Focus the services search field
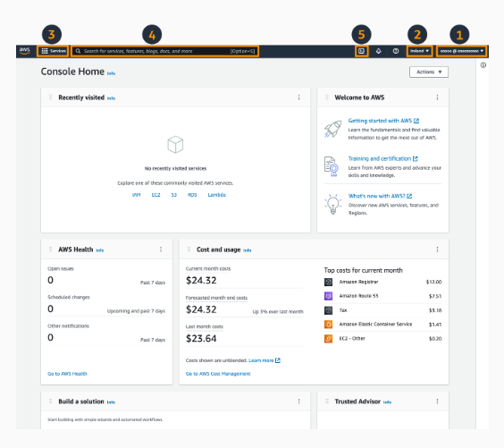Viewport: 504px width, 448px height. click(164, 51)
